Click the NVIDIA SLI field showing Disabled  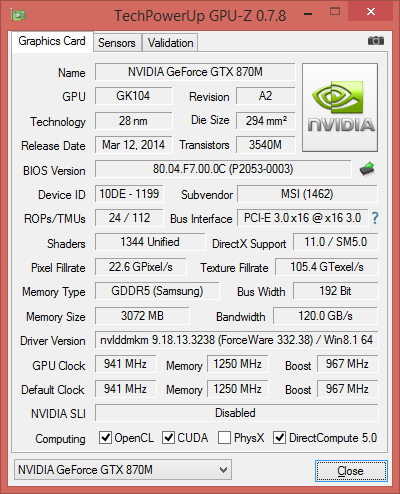(x=237, y=413)
